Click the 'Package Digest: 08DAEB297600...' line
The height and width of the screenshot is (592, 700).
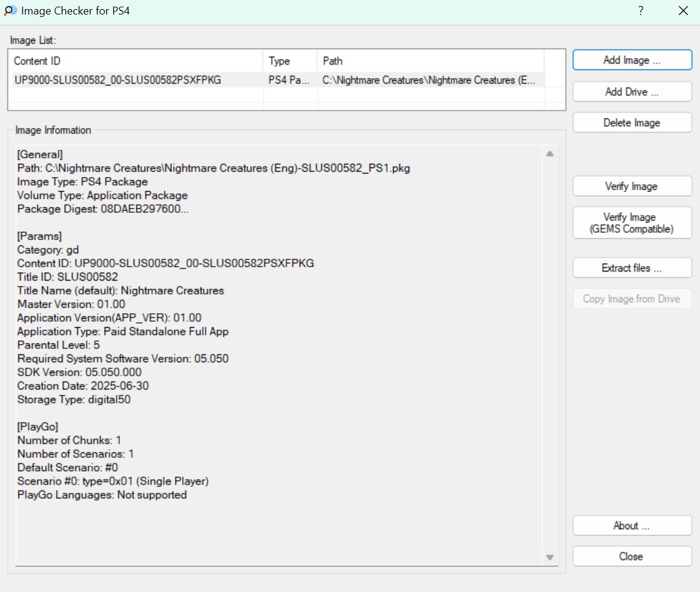click(103, 209)
